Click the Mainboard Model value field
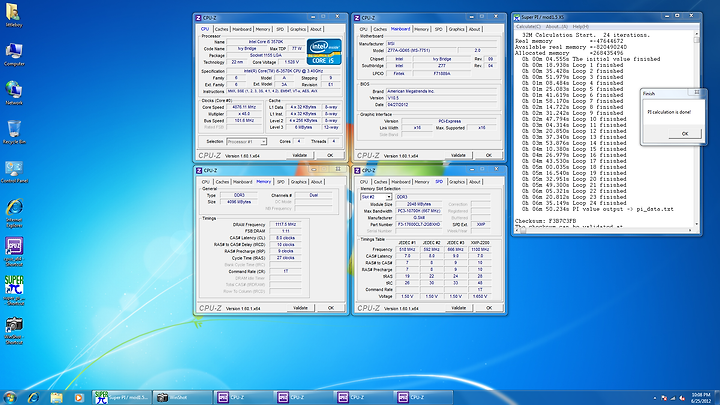Screen dimensions: 720x405 pyautogui.click(x=421, y=51)
